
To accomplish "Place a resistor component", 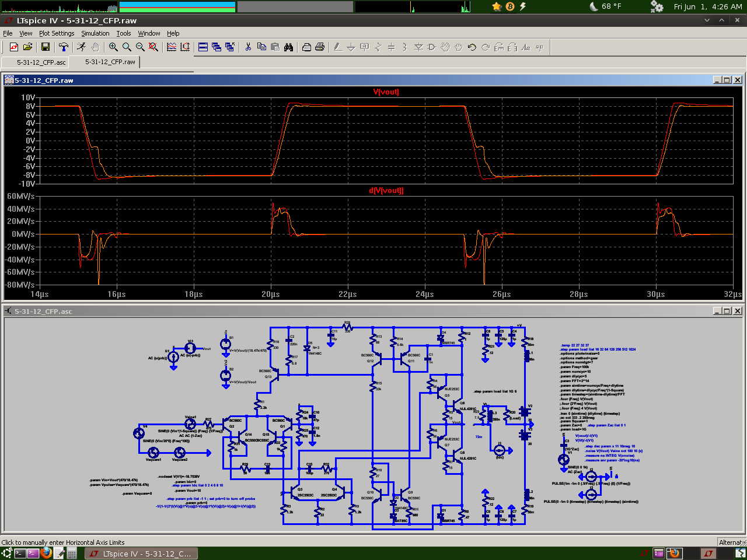I will tap(378, 47).
